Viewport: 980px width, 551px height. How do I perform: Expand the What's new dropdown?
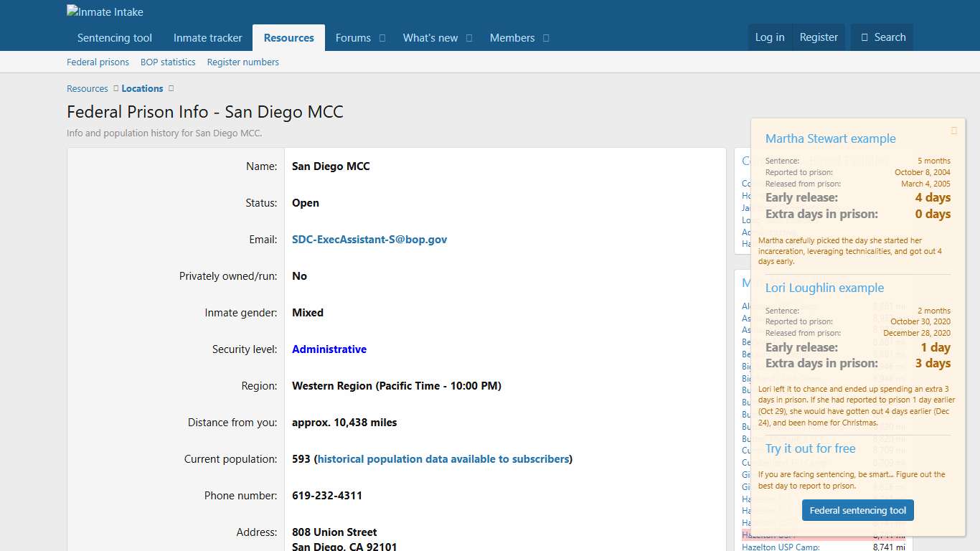(x=469, y=37)
